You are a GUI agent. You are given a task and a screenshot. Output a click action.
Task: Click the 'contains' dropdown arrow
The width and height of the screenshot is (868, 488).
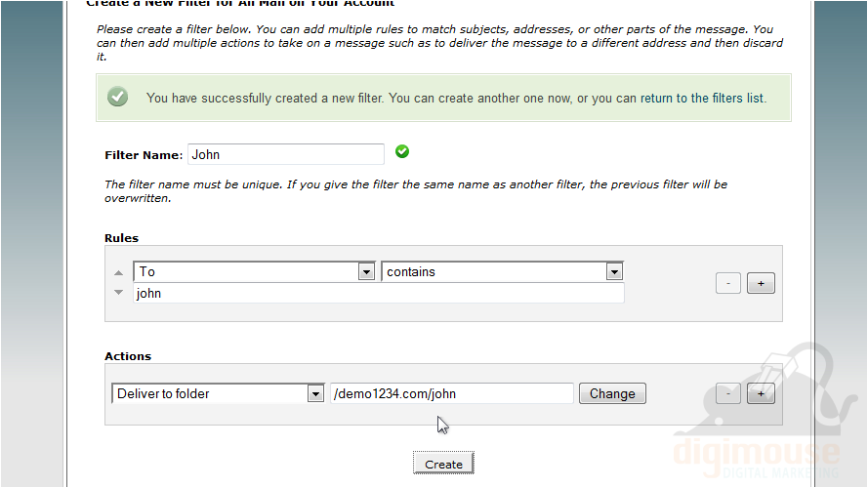coord(614,271)
